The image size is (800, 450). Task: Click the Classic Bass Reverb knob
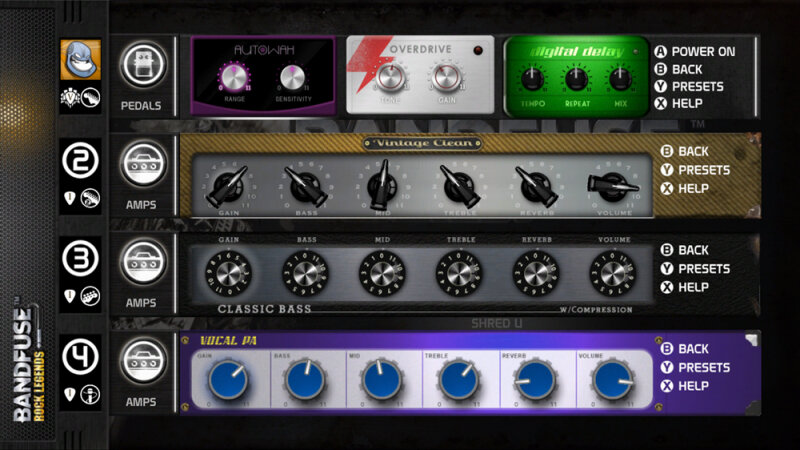pos(536,274)
